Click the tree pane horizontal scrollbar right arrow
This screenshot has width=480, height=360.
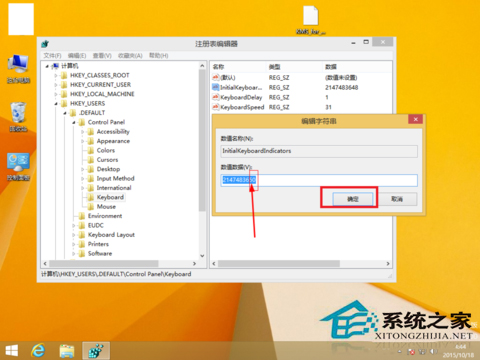(195, 263)
